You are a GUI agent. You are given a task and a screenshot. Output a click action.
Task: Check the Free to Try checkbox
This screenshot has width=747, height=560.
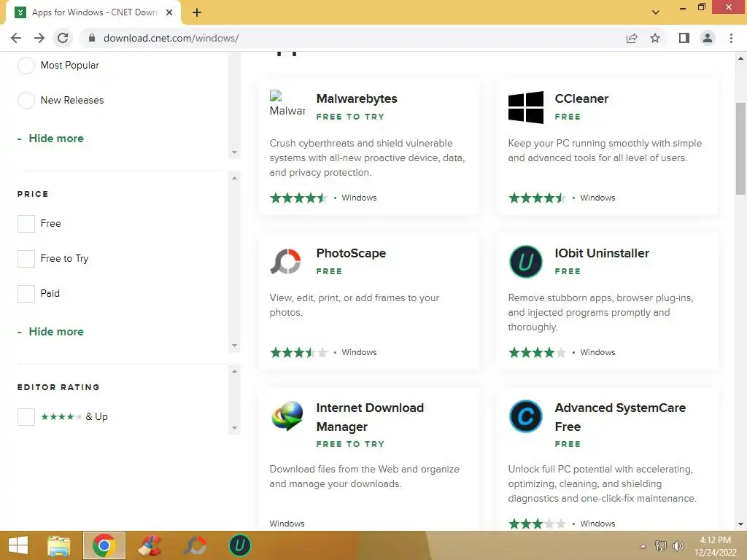tap(26, 259)
